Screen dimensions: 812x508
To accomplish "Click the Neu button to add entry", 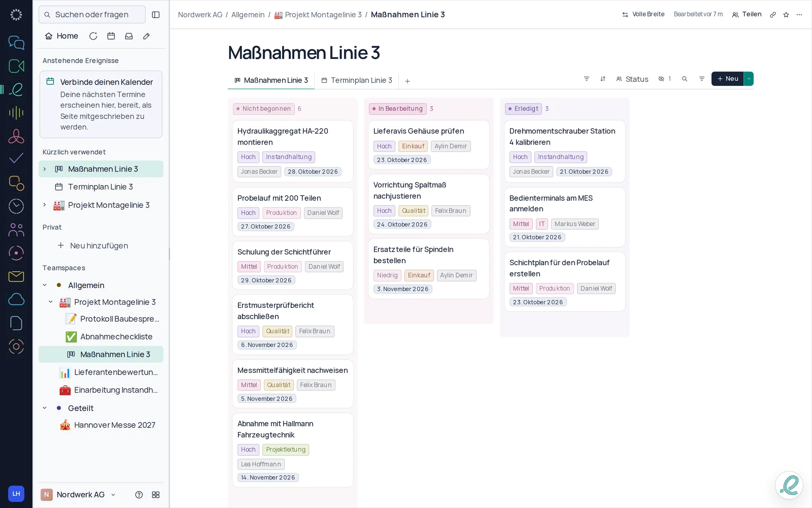I will click(x=727, y=79).
